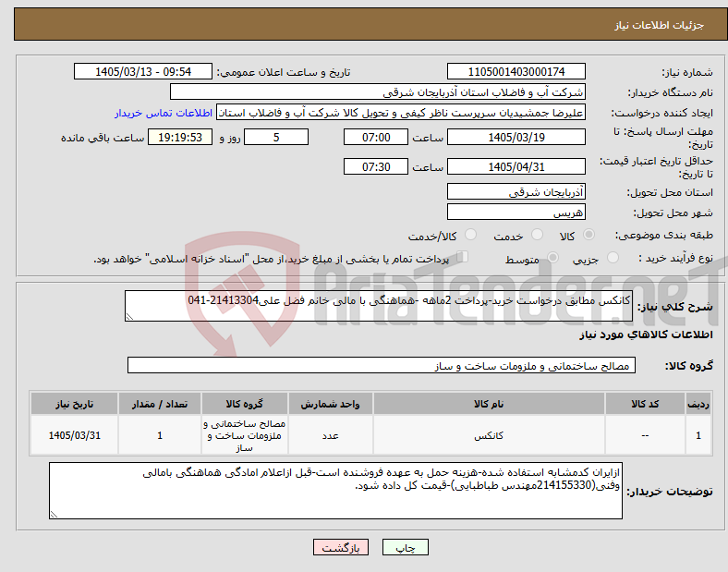Click the مصالح ساختمانی group cell in table
Viewport: 728px width, 572px height.
click(x=244, y=435)
